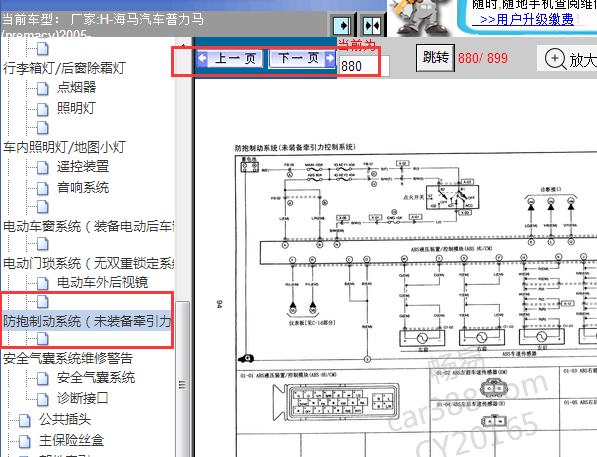Click the mechanic mascot image in header

click(x=420, y=18)
